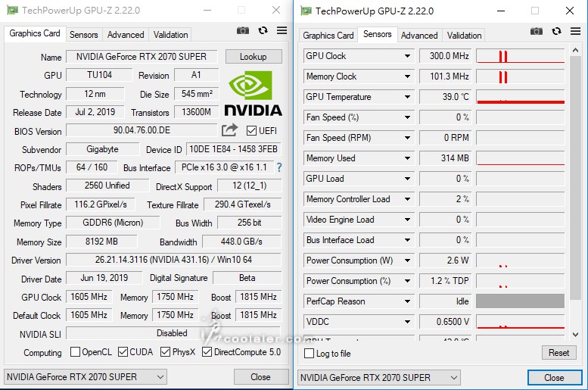Open the hamburger menu in Sensors window

(576, 31)
